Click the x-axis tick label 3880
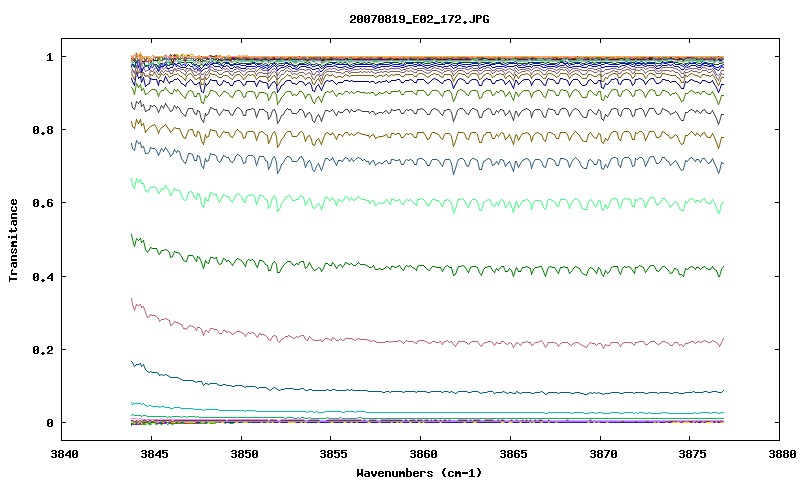This screenshot has width=800, height=480. 781,454
